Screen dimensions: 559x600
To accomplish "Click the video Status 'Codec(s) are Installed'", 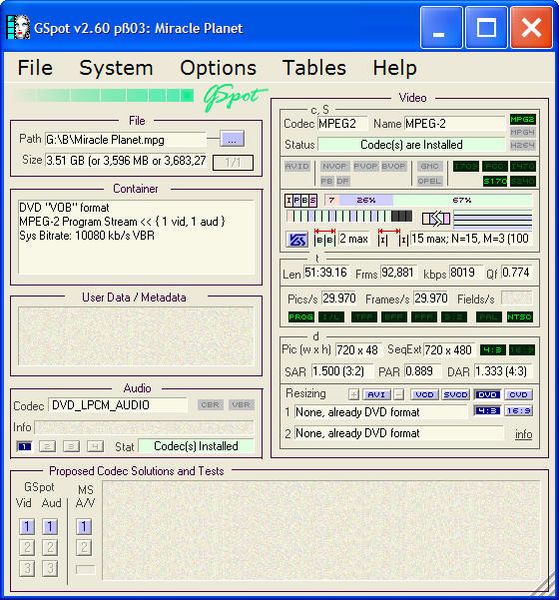I will tap(411, 145).
